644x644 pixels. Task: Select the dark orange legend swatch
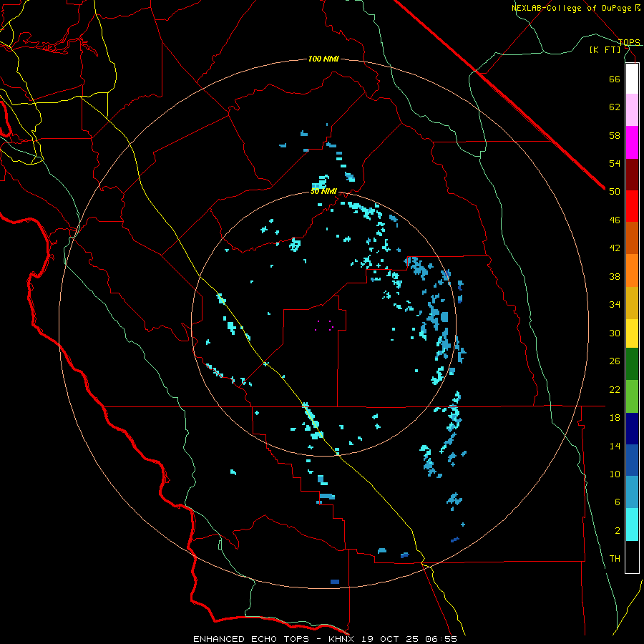click(x=632, y=238)
